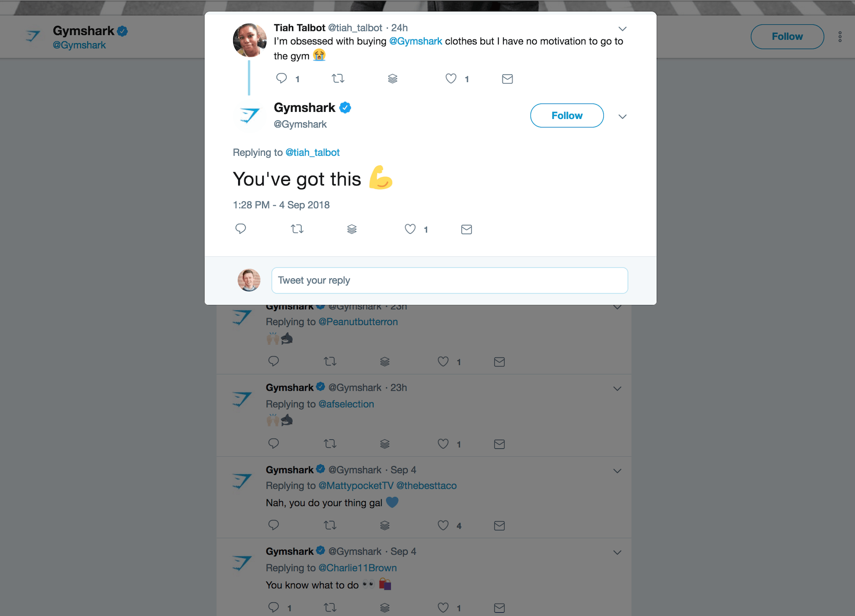This screenshot has height=616, width=855.
Task: Send "You've got this" tweet via Direct Message
Action: click(466, 229)
